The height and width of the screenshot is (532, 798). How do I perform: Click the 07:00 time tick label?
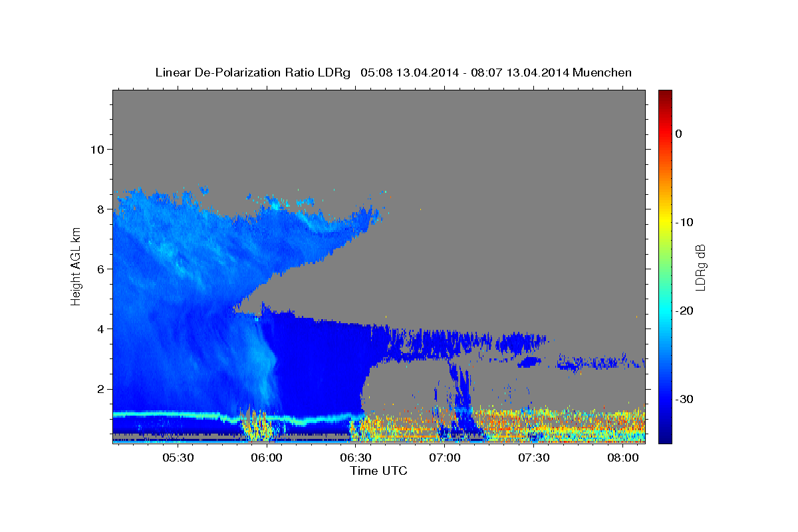[x=445, y=458]
